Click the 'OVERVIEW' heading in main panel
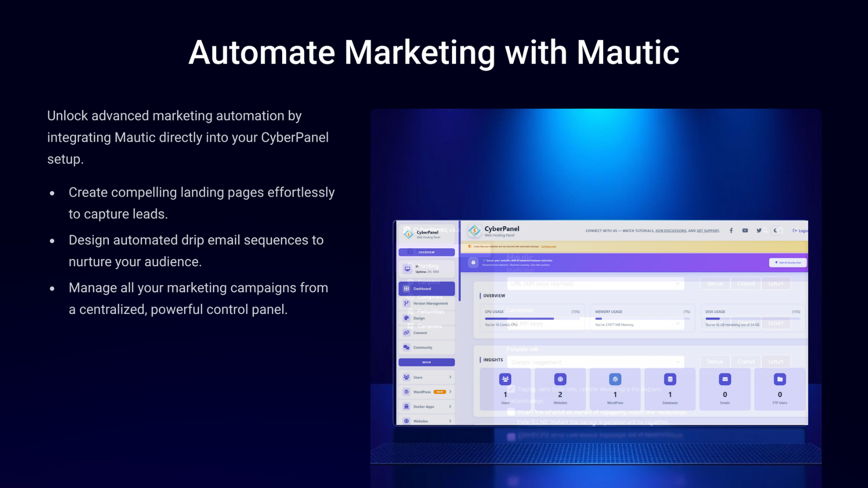The image size is (868, 488). [494, 296]
